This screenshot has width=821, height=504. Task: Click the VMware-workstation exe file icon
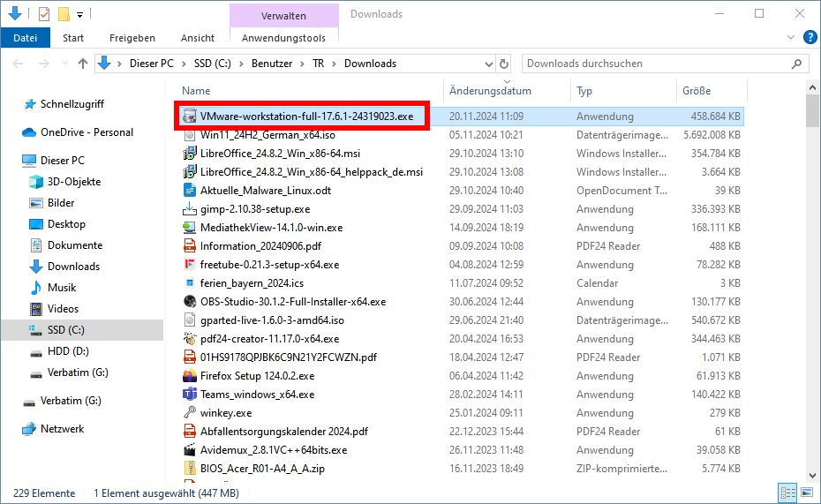point(190,117)
